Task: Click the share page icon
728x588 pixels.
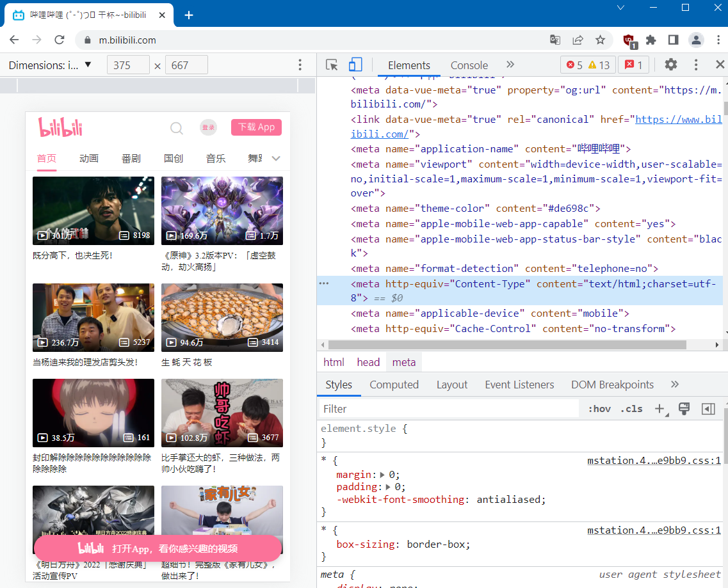Action: [x=578, y=40]
